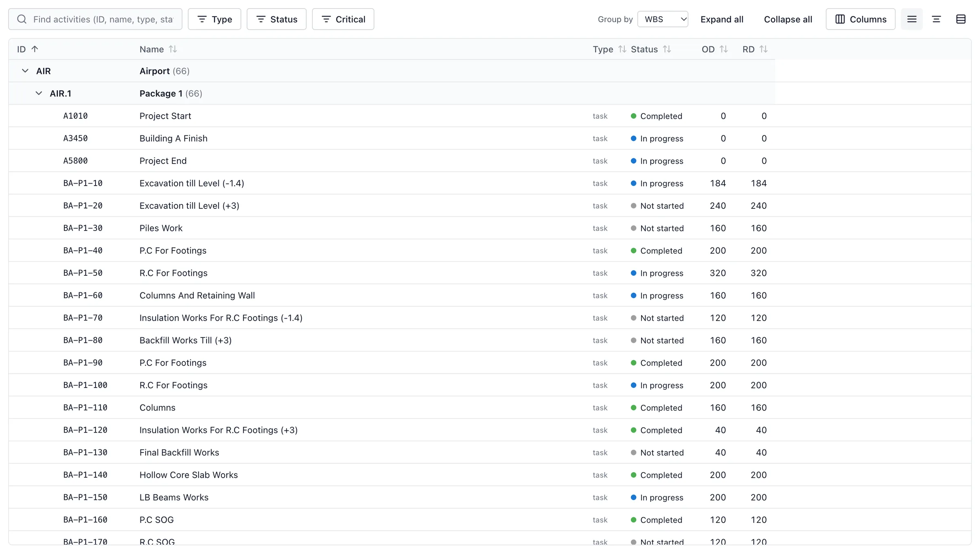
Task: Switch to medium row density
Action: pos(936,19)
